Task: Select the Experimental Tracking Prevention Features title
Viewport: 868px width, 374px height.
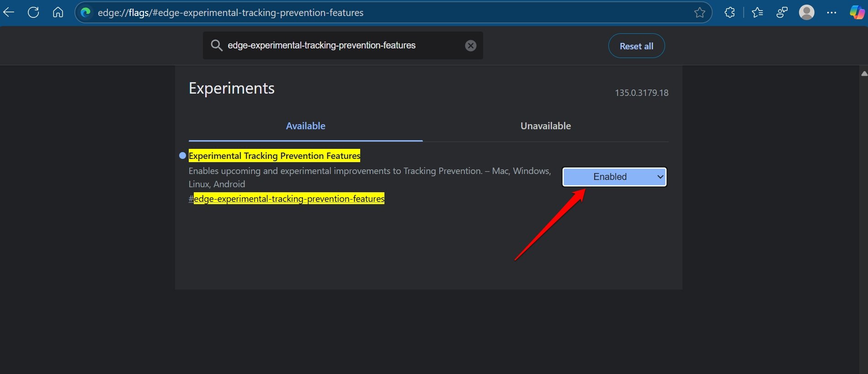Action: point(274,156)
